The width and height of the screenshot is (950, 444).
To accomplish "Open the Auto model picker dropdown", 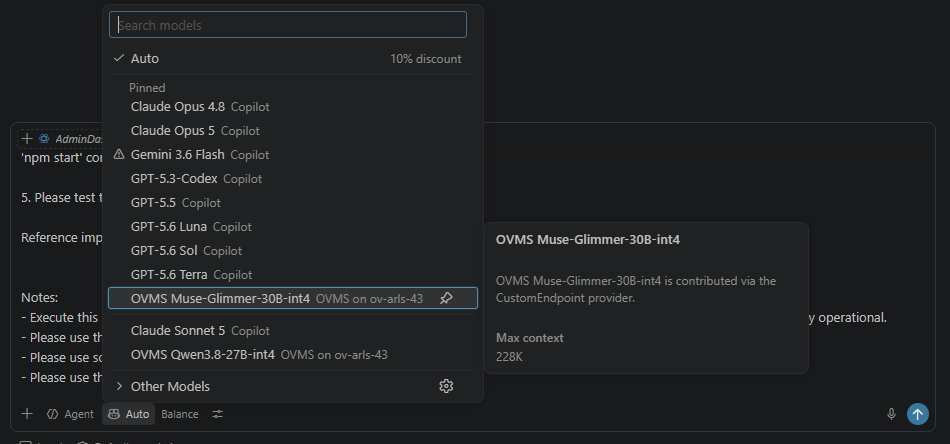I will click(128, 414).
